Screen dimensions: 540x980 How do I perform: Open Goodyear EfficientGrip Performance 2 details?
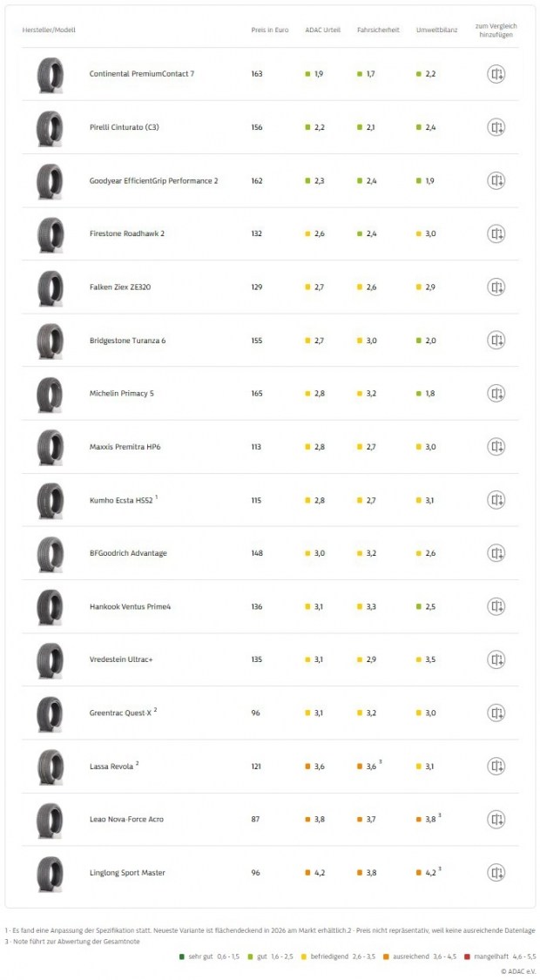coord(153,180)
